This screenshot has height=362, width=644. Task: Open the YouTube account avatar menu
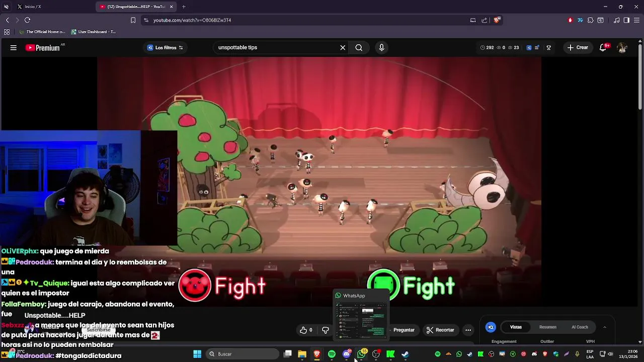click(x=622, y=48)
